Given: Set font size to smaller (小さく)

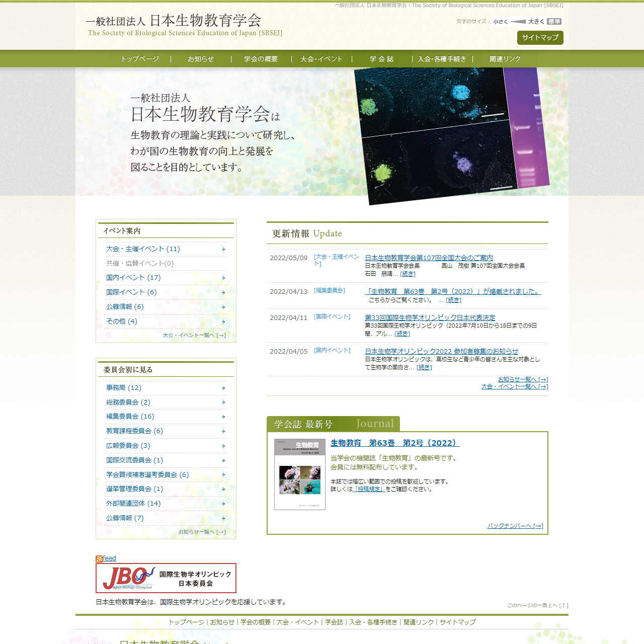Looking at the screenshot, I should [501, 22].
